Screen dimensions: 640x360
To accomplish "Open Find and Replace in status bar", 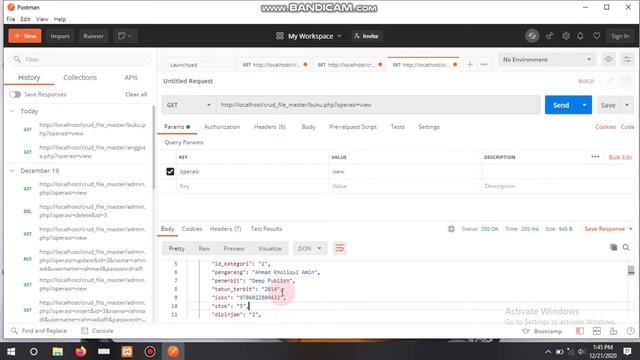I will click(x=39, y=331).
